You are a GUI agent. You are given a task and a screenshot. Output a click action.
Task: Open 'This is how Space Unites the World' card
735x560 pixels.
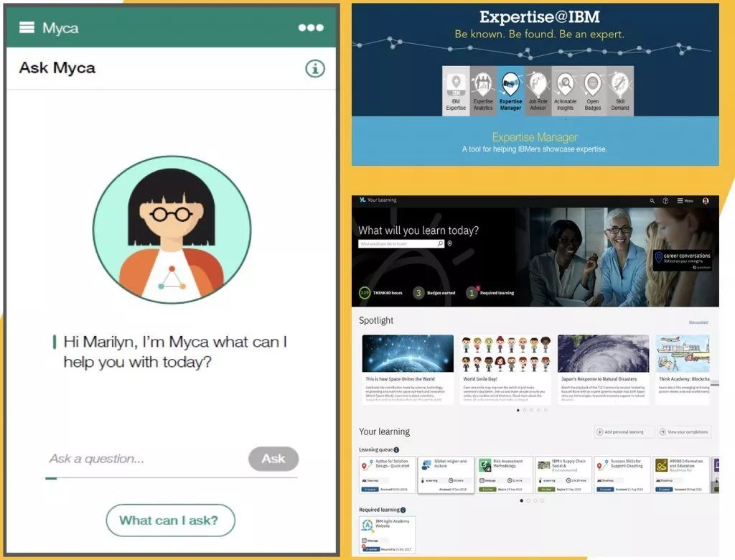point(408,369)
